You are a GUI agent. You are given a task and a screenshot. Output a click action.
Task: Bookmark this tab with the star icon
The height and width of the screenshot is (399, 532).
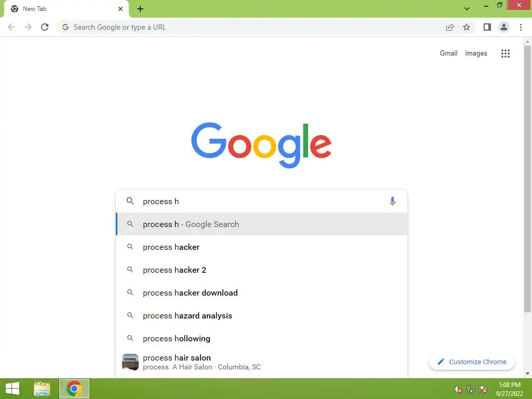coord(467,27)
